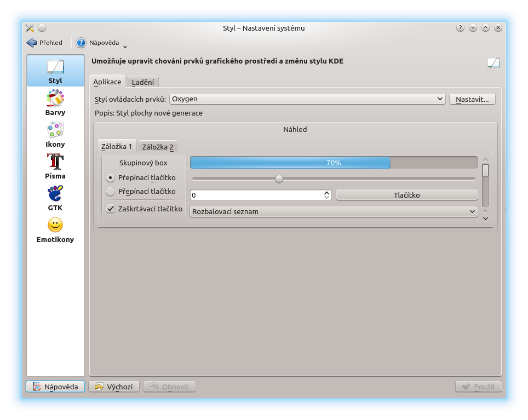Open the Rozbalovací seznam dropdown
This screenshot has width=528, height=420.
click(334, 211)
